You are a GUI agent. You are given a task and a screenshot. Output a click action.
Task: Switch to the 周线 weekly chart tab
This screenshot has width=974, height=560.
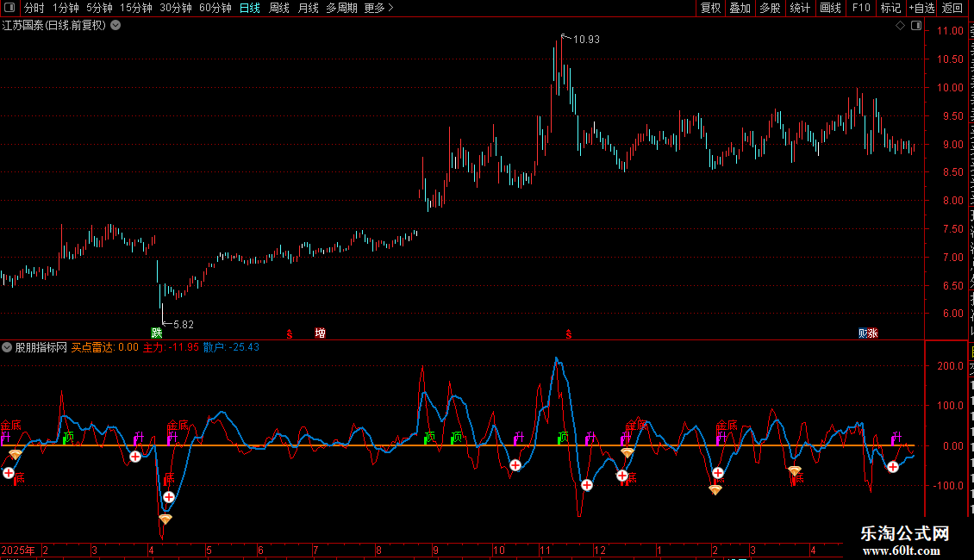[279, 8]
